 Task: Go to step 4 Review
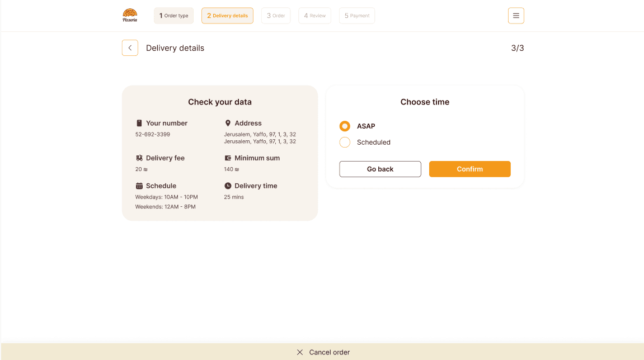tap(314, 16)
